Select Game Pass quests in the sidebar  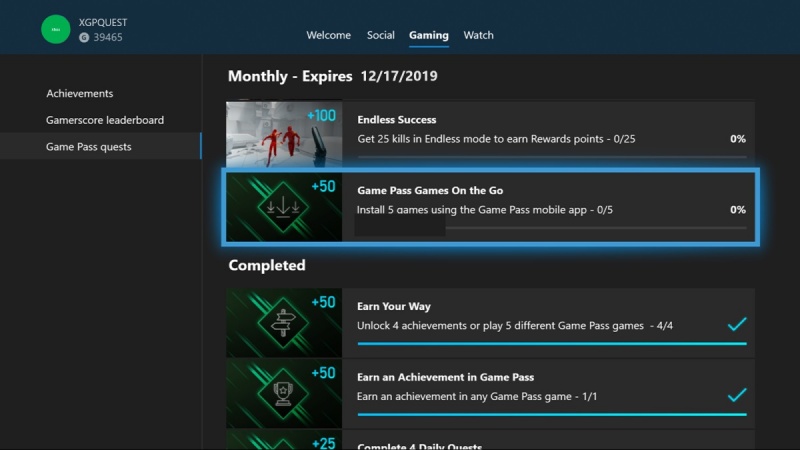pyautogui.click(x=101, y=146)
